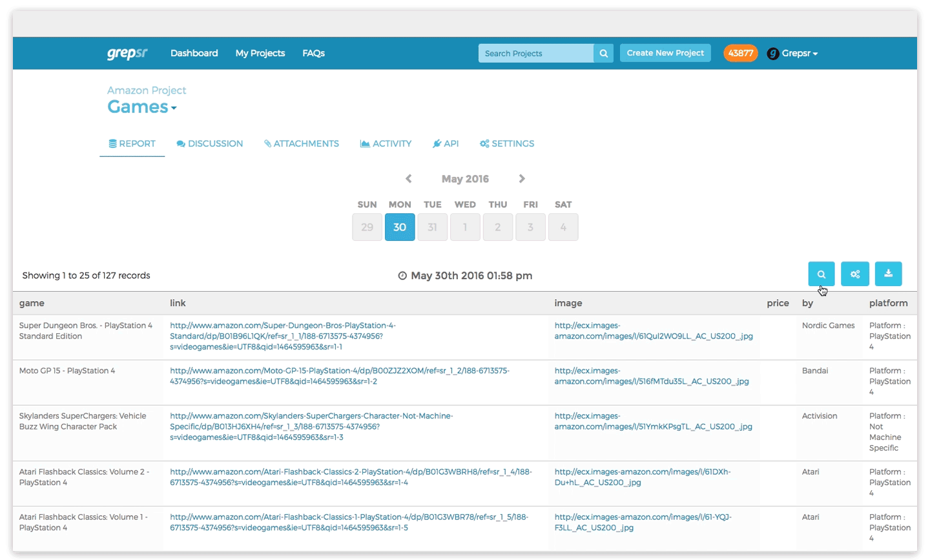Screen dimensions: 930x560
Task: Switch to the ACTIVITY tab
Action: pyautogui.click(x=386, y=143)
